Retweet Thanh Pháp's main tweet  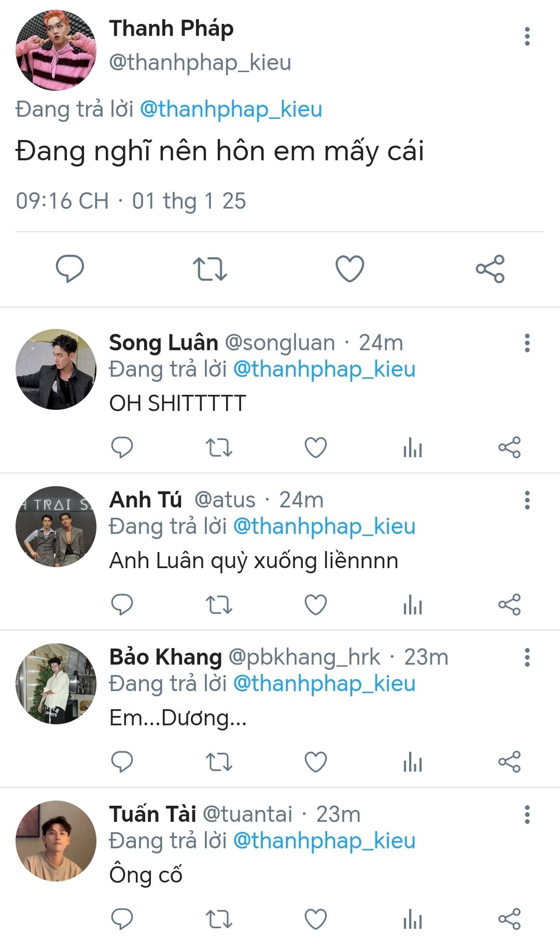[210, 268]
